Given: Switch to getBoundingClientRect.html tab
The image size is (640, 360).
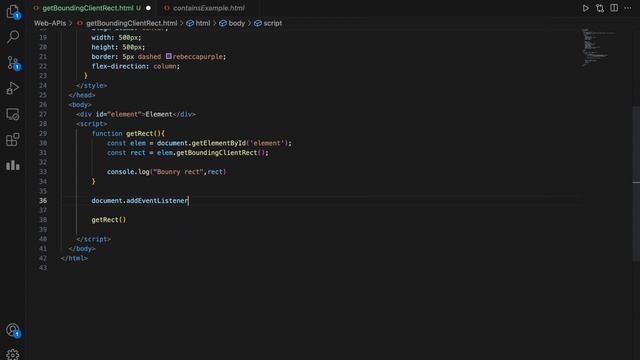Looking at the screenshot, I should 87,8.
